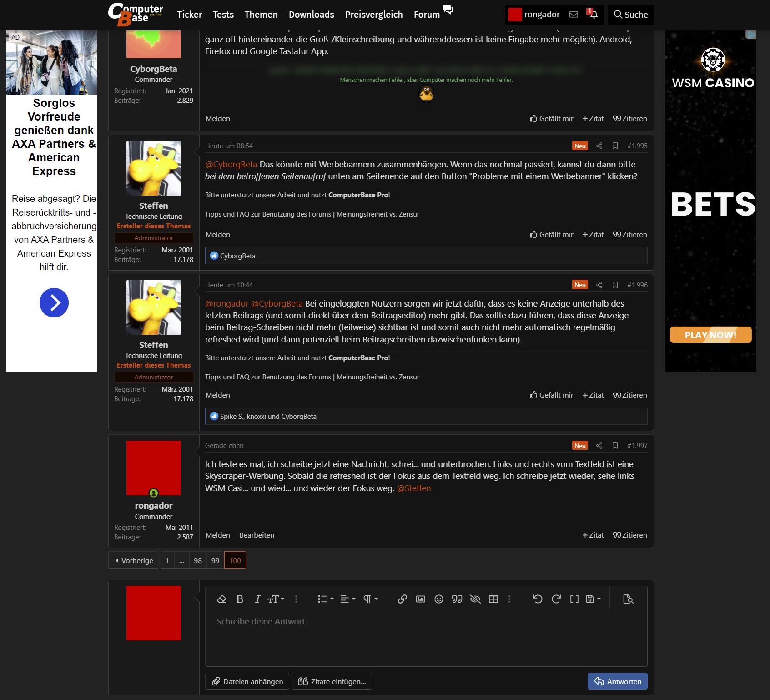Click Zitieren on post #1.996

coord(630,395)
